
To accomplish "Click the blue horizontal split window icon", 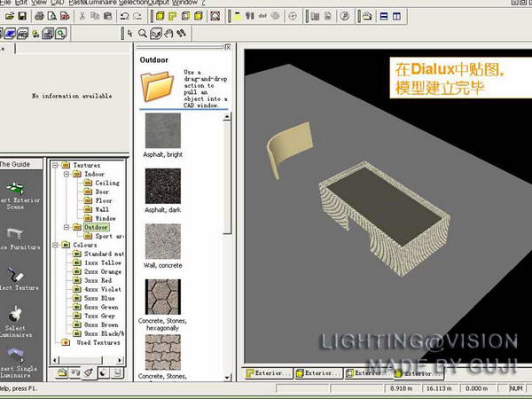I will pyautogui.click(x=384, y=16).
